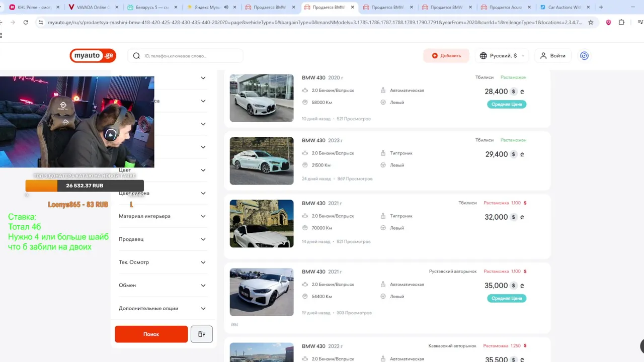Viewport: 644px width, 362px height.
Task: Expand the Продавец filter
Action: (x=203, y=239)
